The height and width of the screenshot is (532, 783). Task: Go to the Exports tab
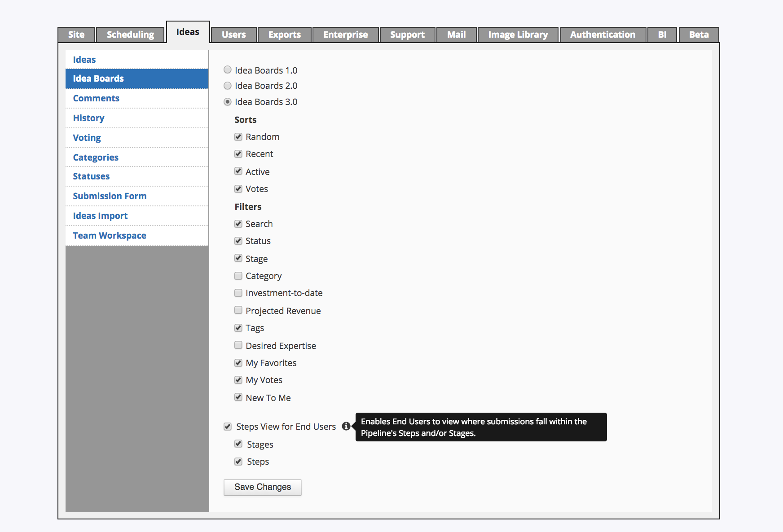285,35
